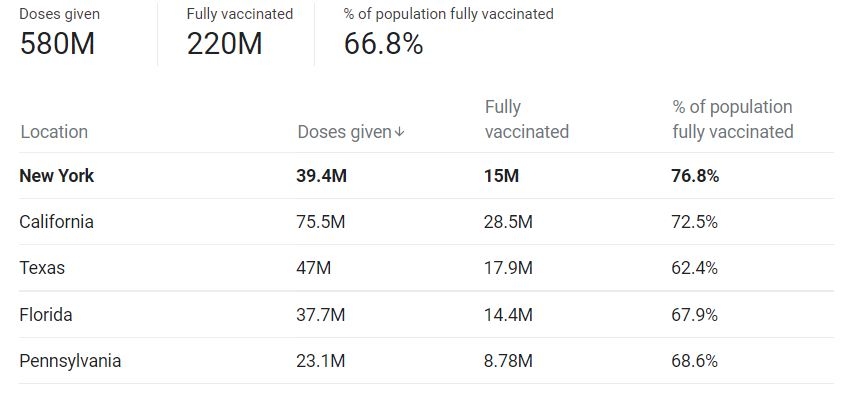Click the Location column header
Image resolution: width=862 pixels, height=394 pixels.
[54, 132]
